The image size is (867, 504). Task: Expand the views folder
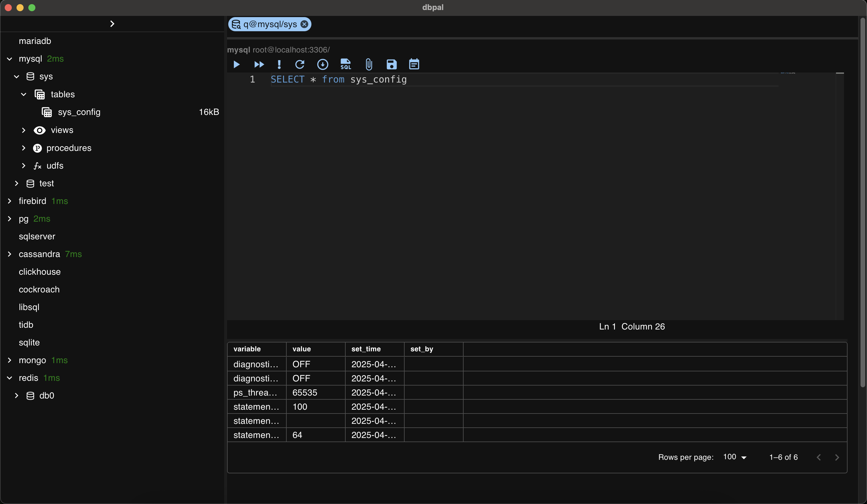pyautogui.click(x=23, y=130)
